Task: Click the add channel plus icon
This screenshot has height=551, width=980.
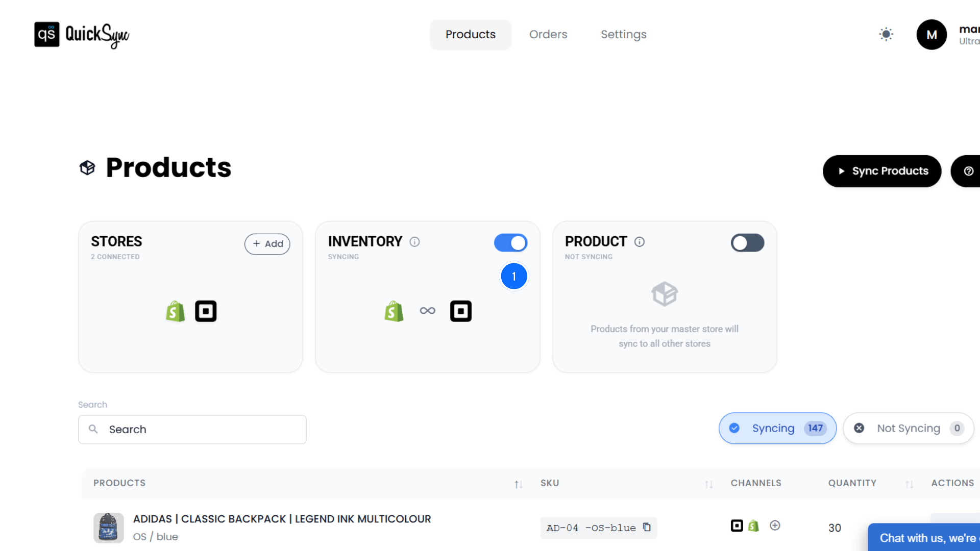Action: [775, 525]
